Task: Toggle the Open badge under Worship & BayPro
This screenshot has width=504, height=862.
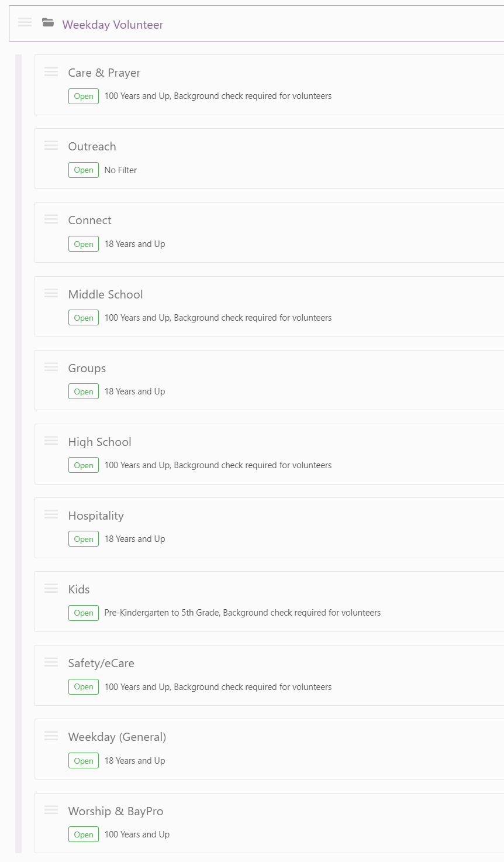Action: click(84, 834)
